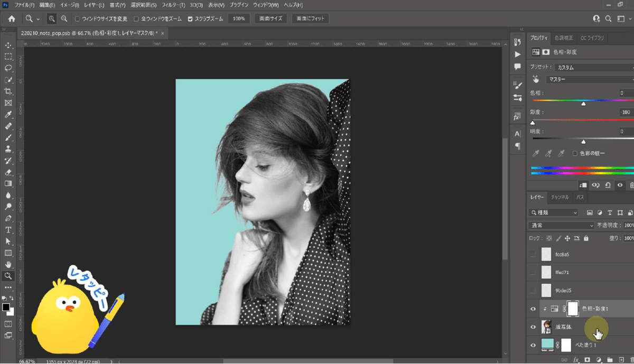Viewport: 634px width, 364px height.
Task: Click the Home icon in options bar
Action: [x=12, y=18]
